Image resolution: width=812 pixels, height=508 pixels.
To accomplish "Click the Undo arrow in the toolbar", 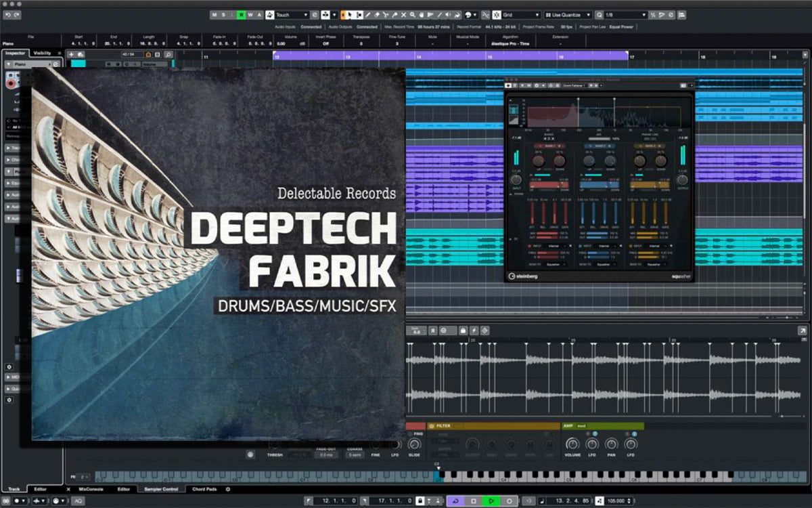I will (x=7, y=15).
